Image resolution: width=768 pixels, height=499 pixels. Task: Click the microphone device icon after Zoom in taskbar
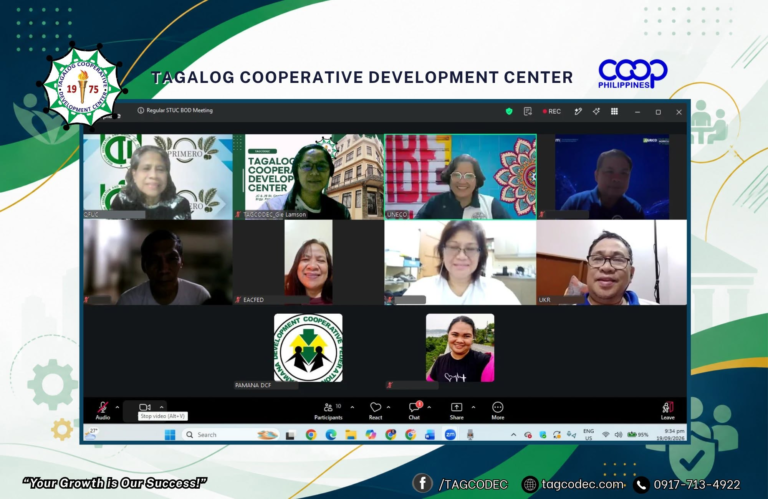470,434
